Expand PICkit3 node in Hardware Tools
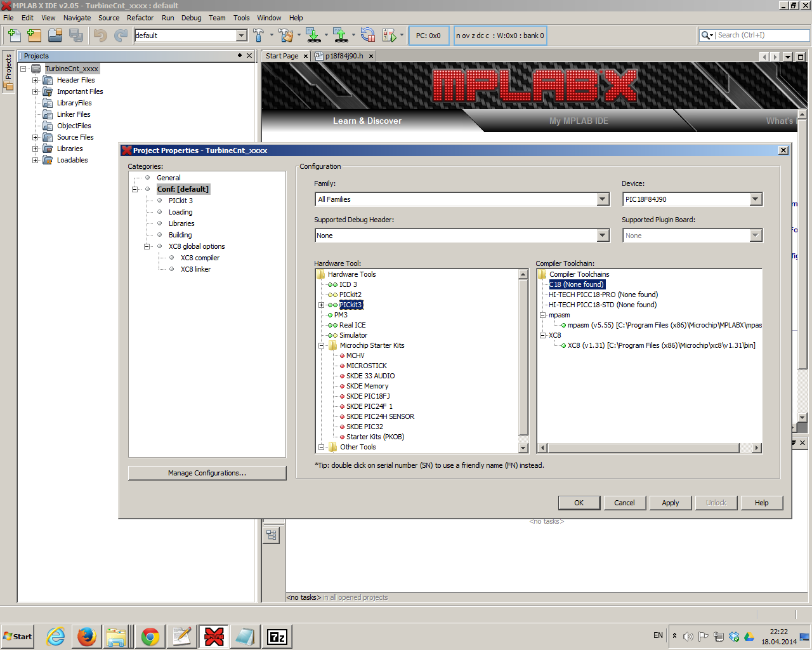Screen dimensions: 812x650 [322, 305]
